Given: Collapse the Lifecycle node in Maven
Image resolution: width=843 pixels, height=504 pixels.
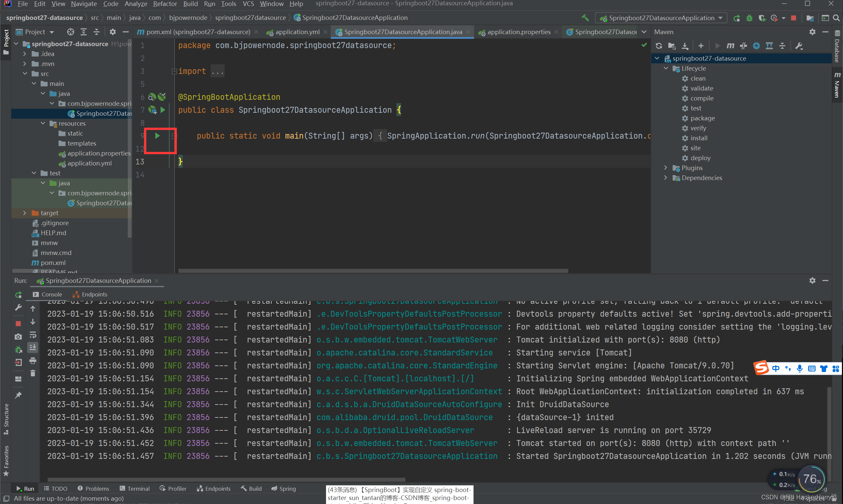Looking at the screenshot, I should click(x=666, y=68).
